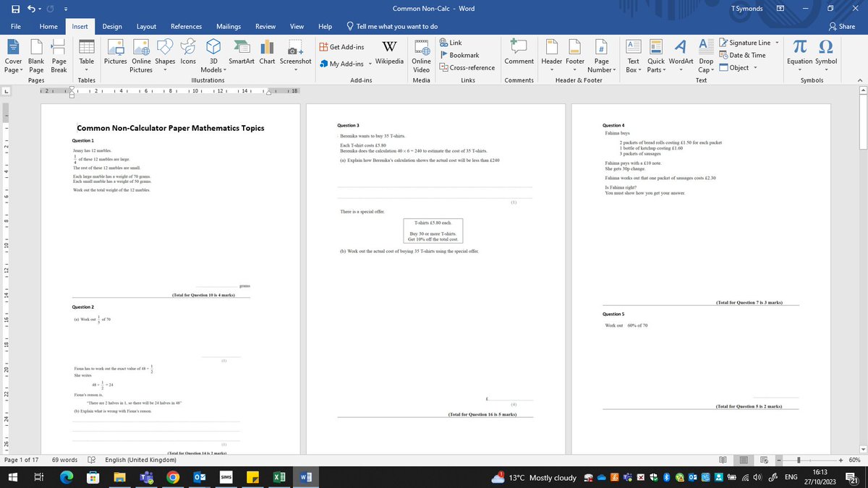Screen dimensions: 868x488
Task: Switch to Read Mode view
Action: 724,460
